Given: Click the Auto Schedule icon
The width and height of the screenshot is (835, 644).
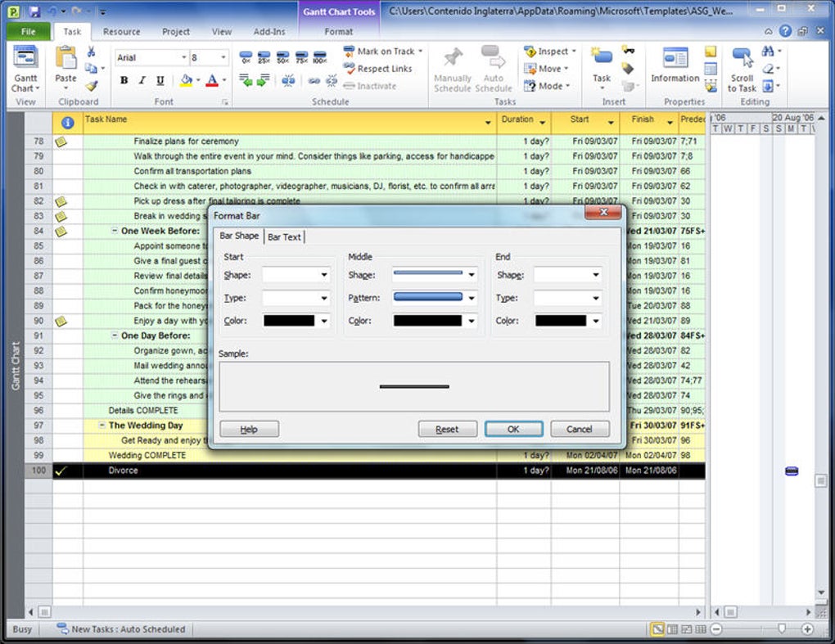Looking at the screenshot, I should pos(493,57).
